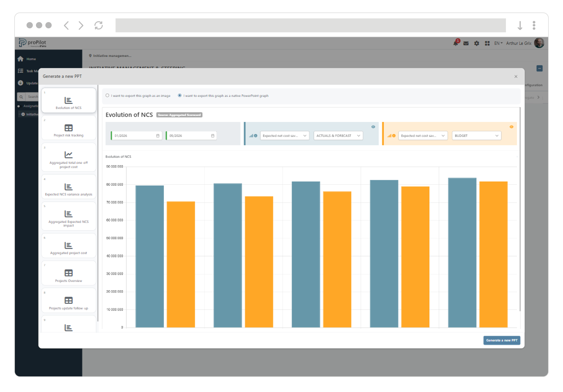Open the mail envelope icon
This screenshot has height=392, width=563.
click(x=466, y=43)
